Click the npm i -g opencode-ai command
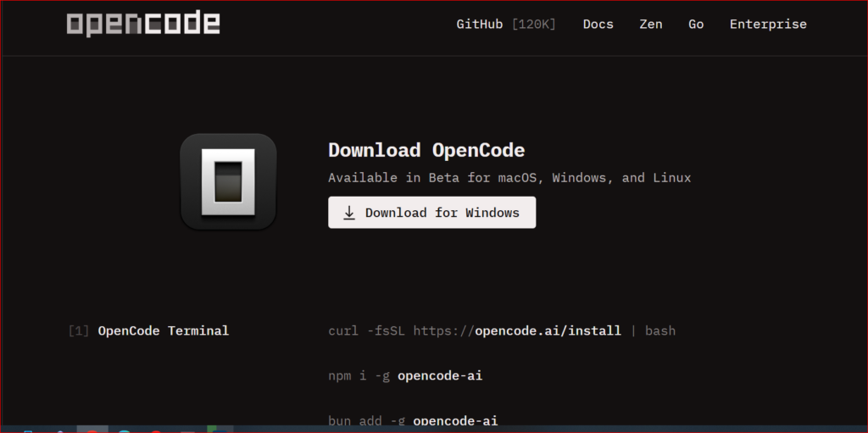This screenshot has height=433, width=868. (405, 375)
